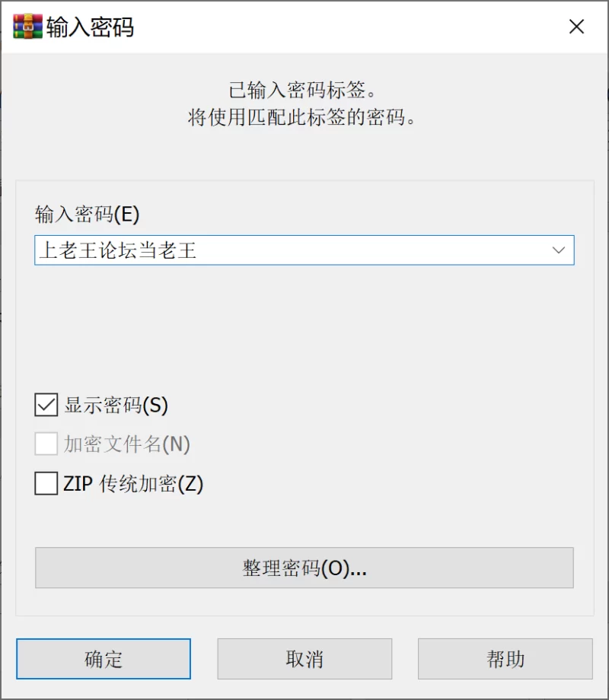Screen dimensions: 609x700
Task: Click the 输入密码(E) field label
Action: point(88,215)
